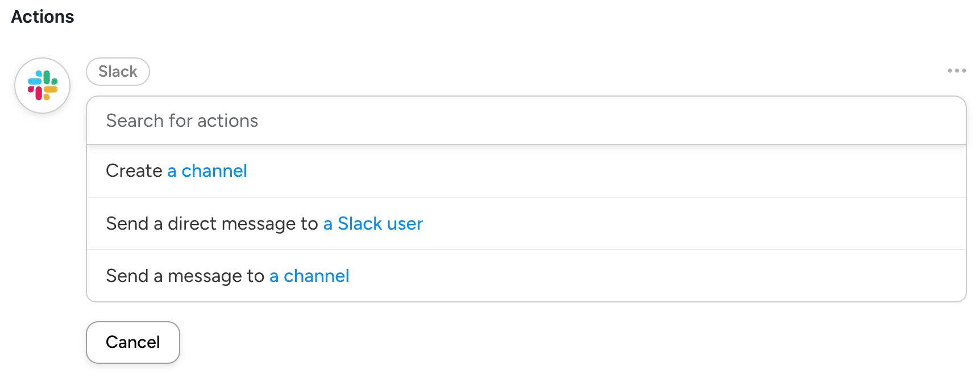The height and width of the screenshot is (382, 980).
Task: Click the Actions section heading
Action: click(x=43, y=17)
